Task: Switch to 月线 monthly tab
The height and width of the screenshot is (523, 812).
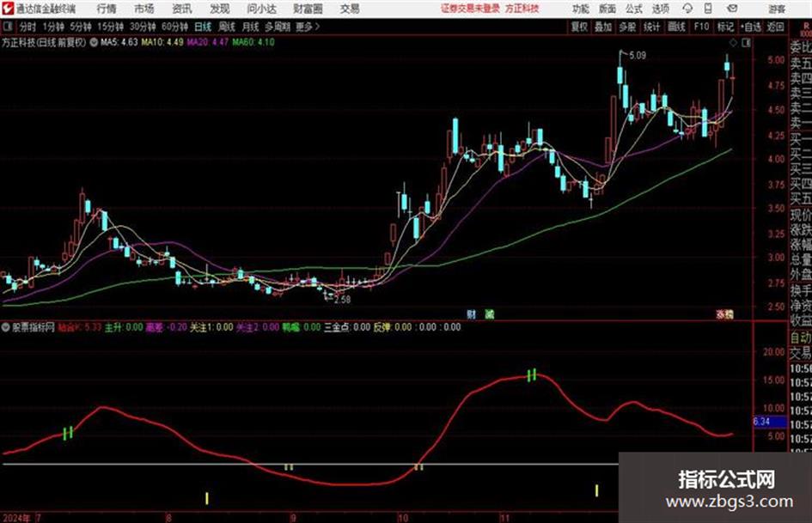Action: 251,27
